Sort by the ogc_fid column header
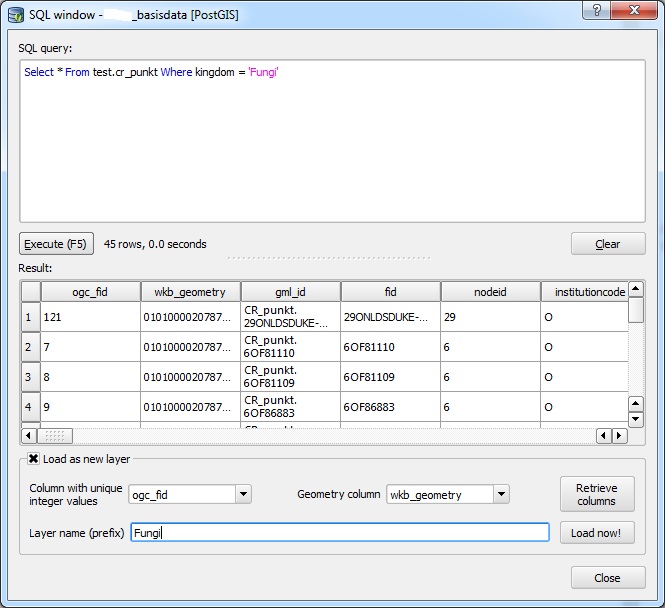The image size is (665, 608). click(90, 292)
